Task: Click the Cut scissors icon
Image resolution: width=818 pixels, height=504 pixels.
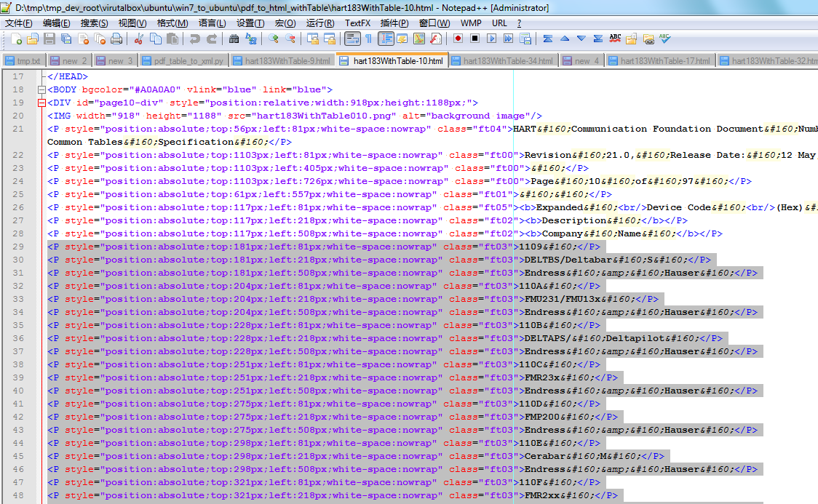Action: 139,39
